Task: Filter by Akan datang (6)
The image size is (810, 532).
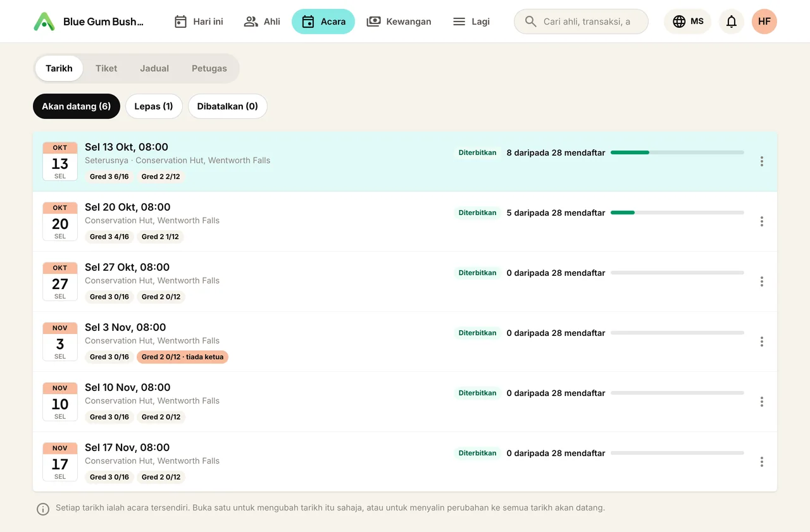Action: pyautogui.click(x=77, y=106)
